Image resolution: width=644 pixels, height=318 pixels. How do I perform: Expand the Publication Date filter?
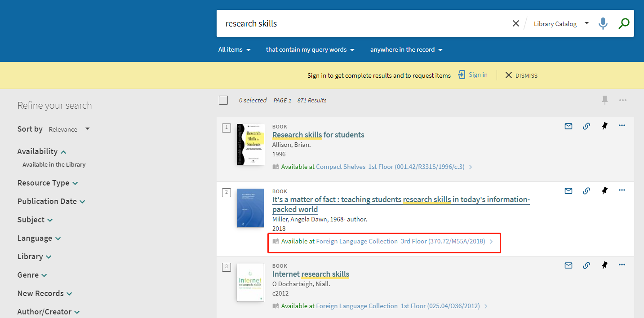(51, 201)
